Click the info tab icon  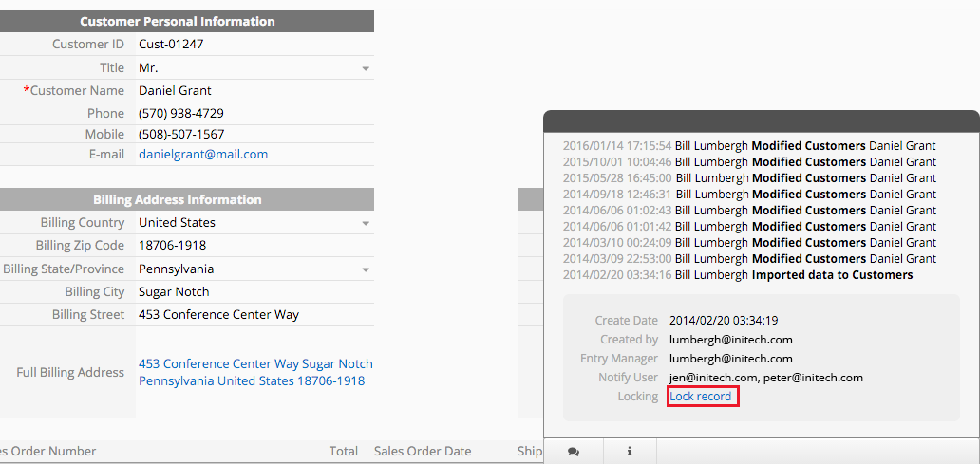click(630, 452)
